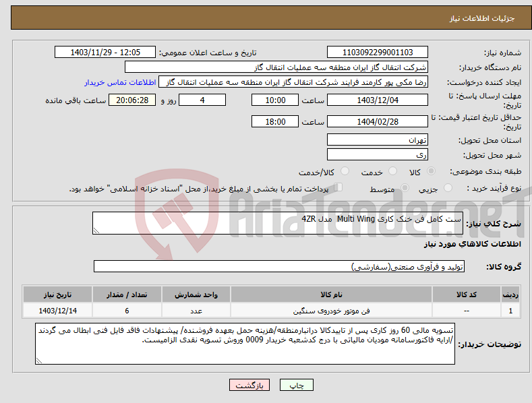The width and height of the screenshot is (532, 403).
Task: Click the ردیف column header
Action: click(510, 294)
